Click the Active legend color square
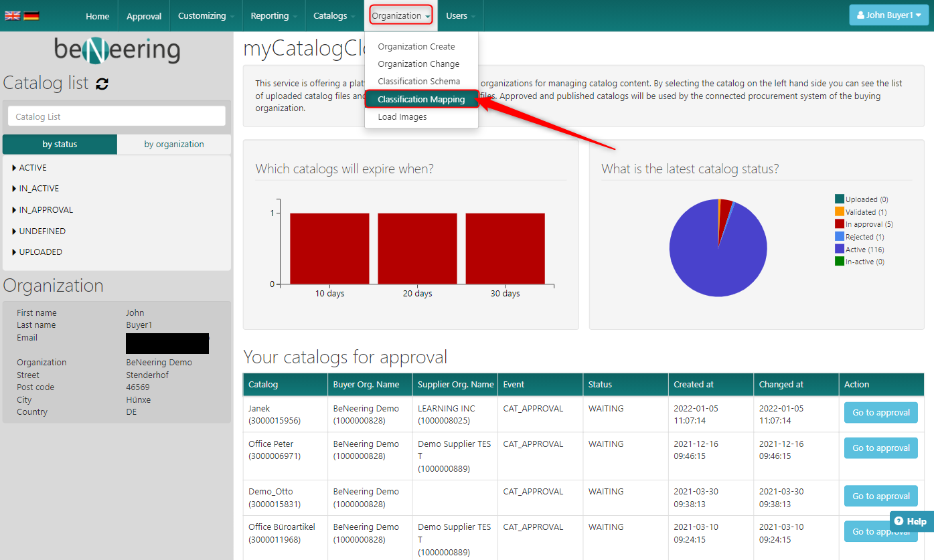Viewport: 934px width, 560px height. coord(839,249)
